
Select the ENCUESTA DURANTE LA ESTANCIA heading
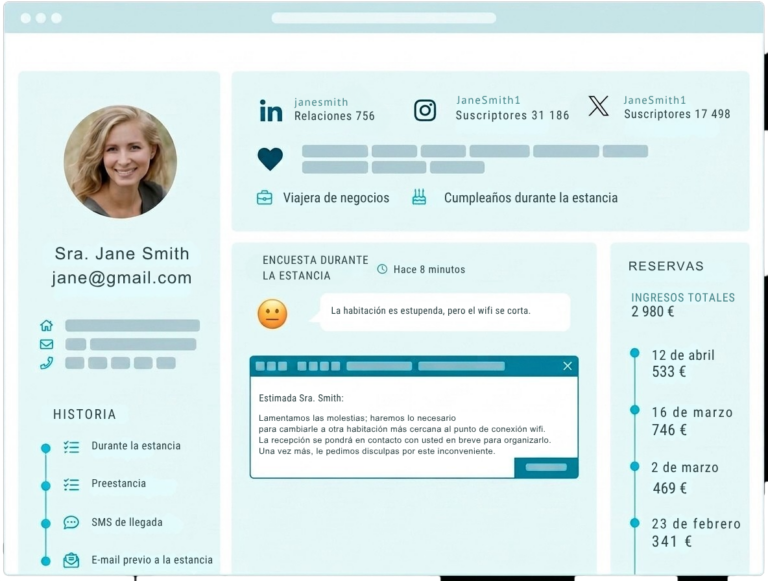[x=315, y=268]
